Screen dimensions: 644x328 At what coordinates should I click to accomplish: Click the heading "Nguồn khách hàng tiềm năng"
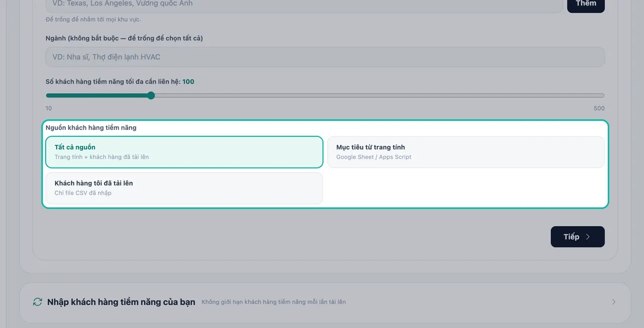(x=91, y=128)
